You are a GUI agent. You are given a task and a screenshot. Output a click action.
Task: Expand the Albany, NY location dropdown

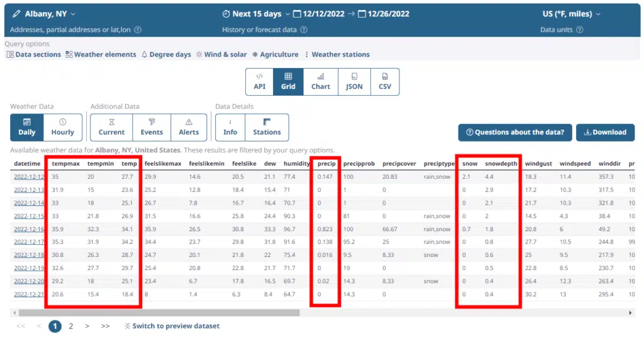click(x=44, y=14)
